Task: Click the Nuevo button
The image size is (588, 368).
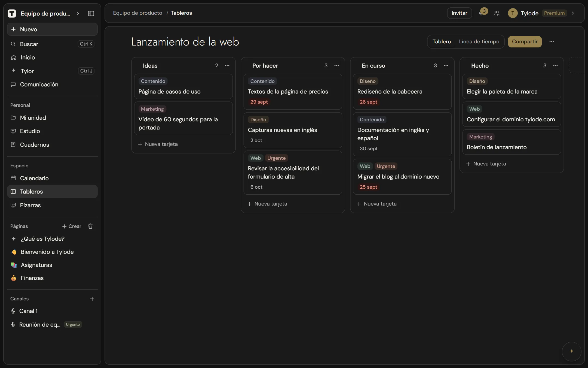Action: click(x=52, y=29)
